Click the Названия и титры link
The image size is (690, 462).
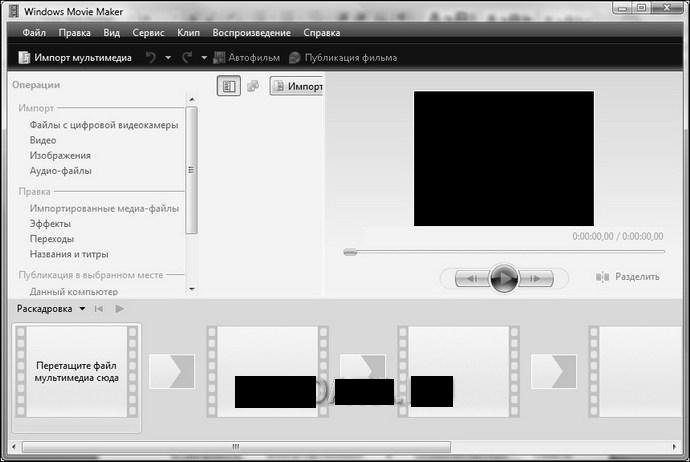tap(69, 254)
